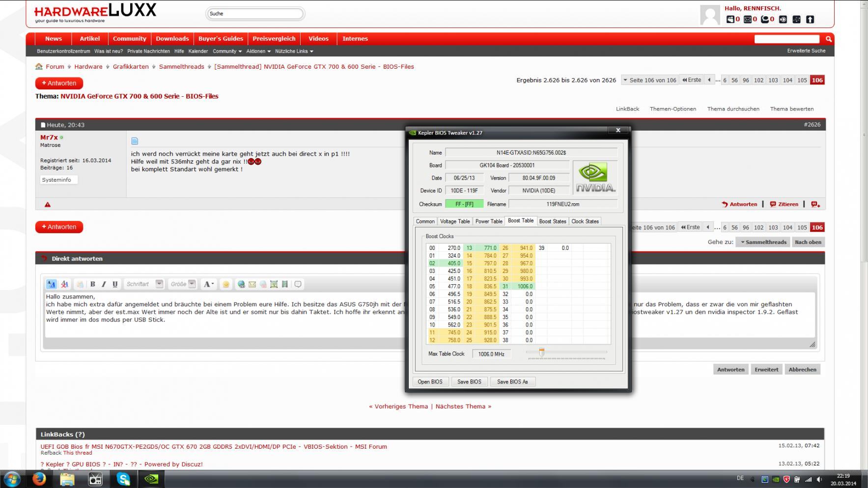Click the G Data shield tray icon
This screenshot has width=868, height=488.
[x=786, y=479]
